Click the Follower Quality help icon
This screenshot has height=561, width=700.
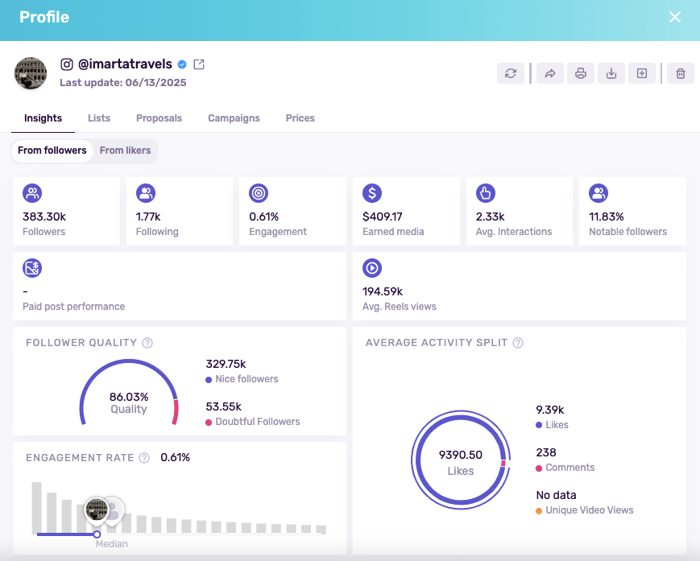coord(148,343)
